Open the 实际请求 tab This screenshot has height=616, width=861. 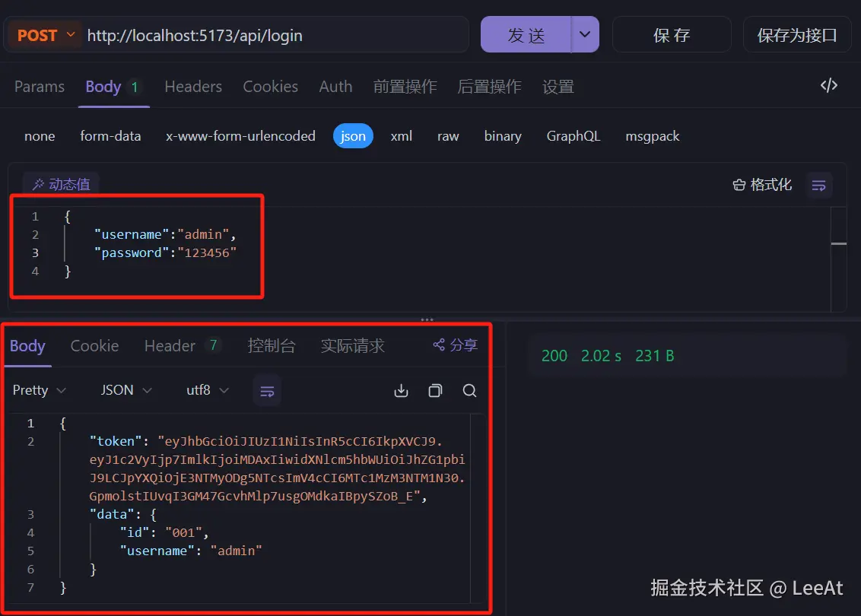352,346
